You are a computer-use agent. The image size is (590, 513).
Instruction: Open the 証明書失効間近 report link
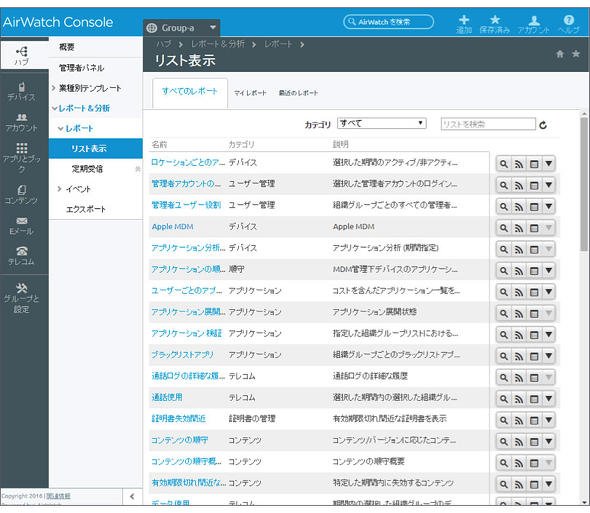(x=178, y=419)
